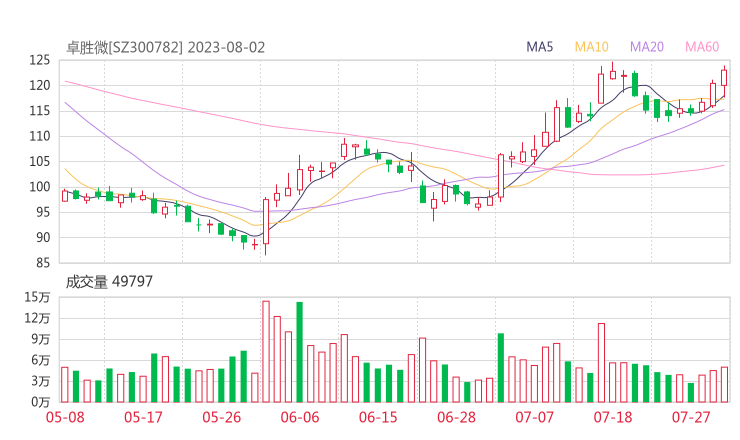This screenshot has width=740, height=440.
Task: Click the 0万 volume axis label
Action: (41, 402)
